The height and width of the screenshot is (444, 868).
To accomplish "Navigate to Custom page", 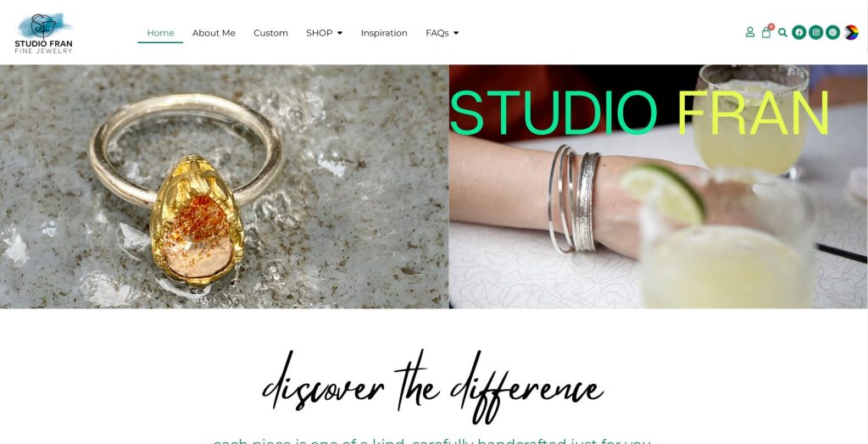I will click(270, 33).
